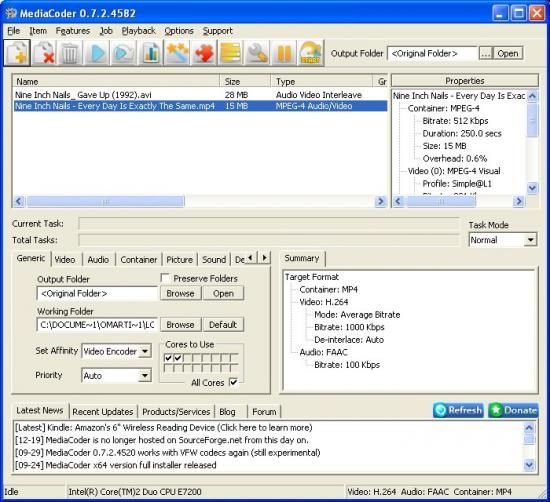The width and height of the screenshot is (550, 502).
Task: Click the Properties panel header button
Action: [x=465, y=81]
